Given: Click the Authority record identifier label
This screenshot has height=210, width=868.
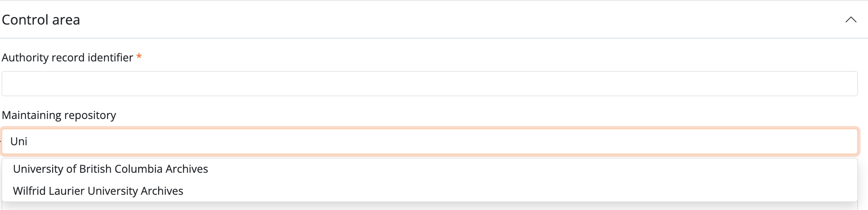Looking at the screenshot, I should (67, 58).
